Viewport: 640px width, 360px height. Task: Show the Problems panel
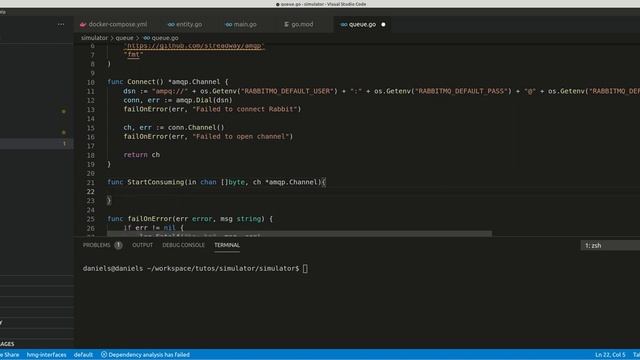(x=97, y=245)
